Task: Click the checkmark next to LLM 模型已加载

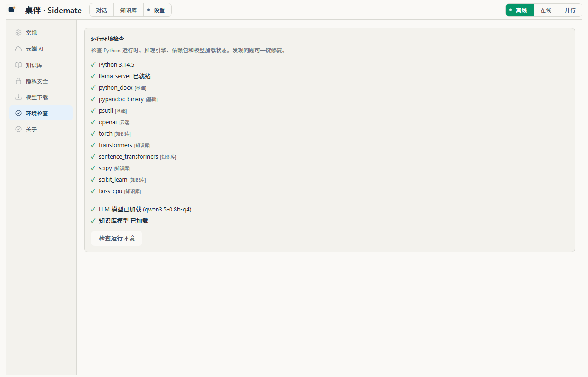Action: click(93, 210)
